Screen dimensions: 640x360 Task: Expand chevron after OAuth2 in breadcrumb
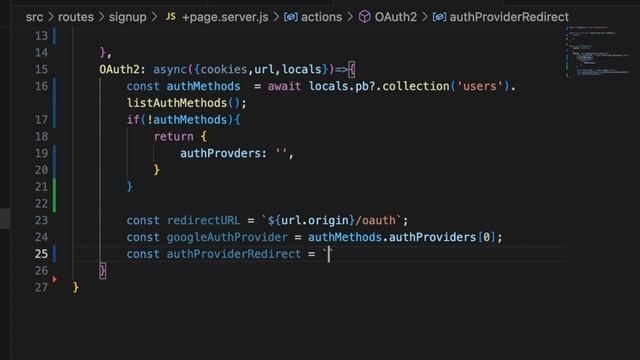(x=425, y=17)
